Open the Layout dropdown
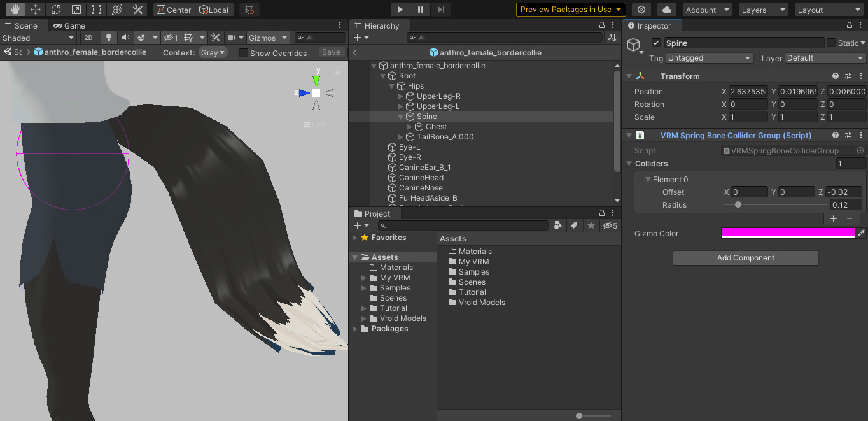The image size is (868, 421). coord(828,9)
